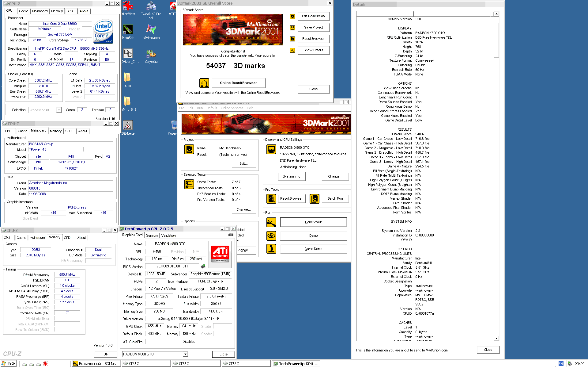Click the Close button in GPU-Z
Image resolution: width=588 pixels, height=368 pixels.
(224, 354)
